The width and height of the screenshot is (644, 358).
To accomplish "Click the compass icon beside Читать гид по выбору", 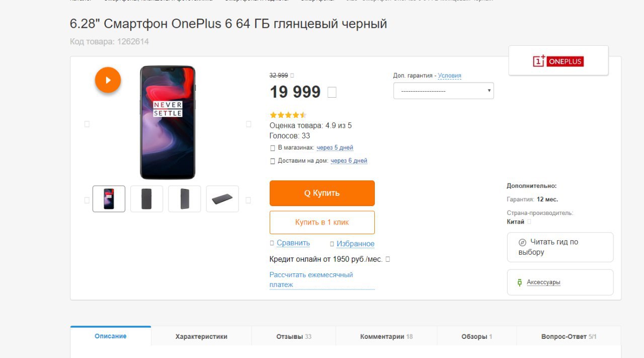I will (x=522, y=242).
